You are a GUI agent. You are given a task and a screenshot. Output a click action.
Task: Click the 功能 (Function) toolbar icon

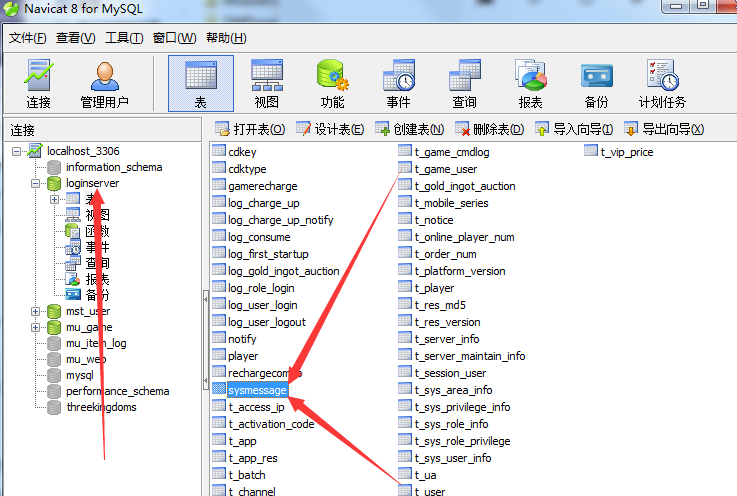(x=332, y=84)
